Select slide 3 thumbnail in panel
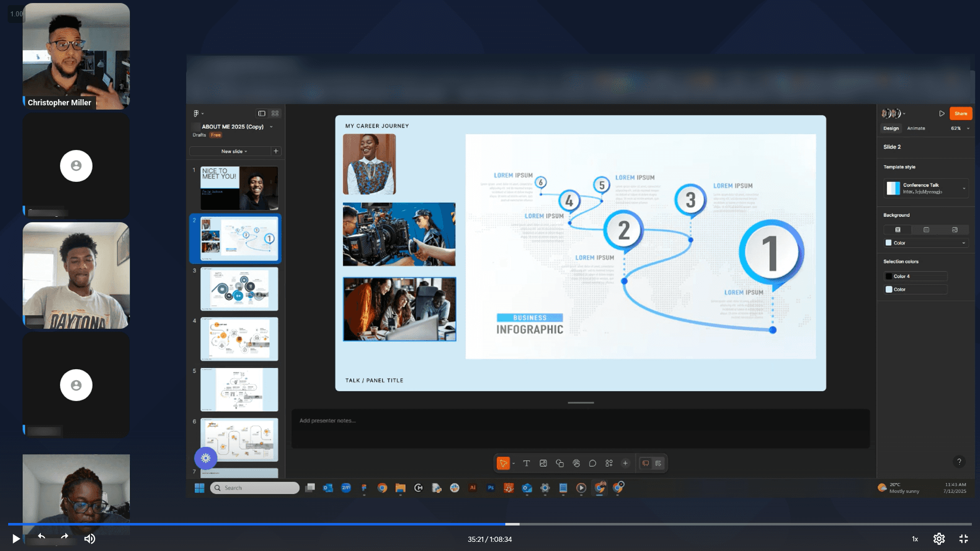Viewport: 980px width, 551px height. click(x=239, y=289)
